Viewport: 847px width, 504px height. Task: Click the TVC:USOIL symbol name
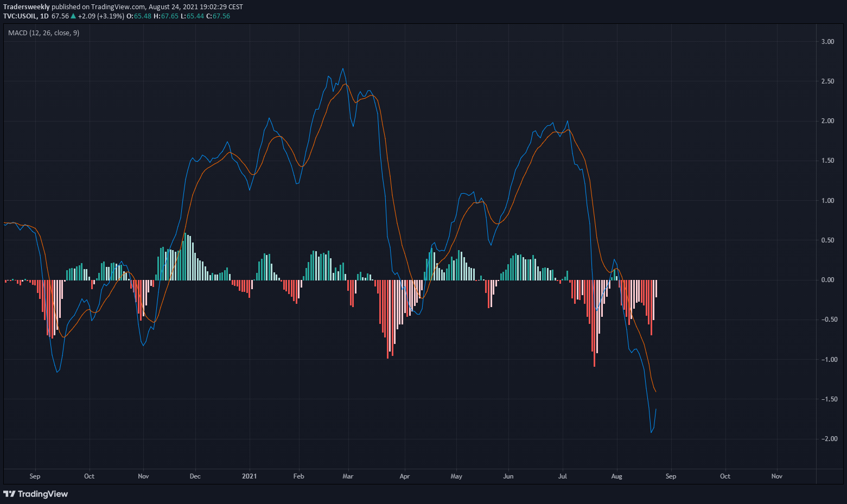20,16
